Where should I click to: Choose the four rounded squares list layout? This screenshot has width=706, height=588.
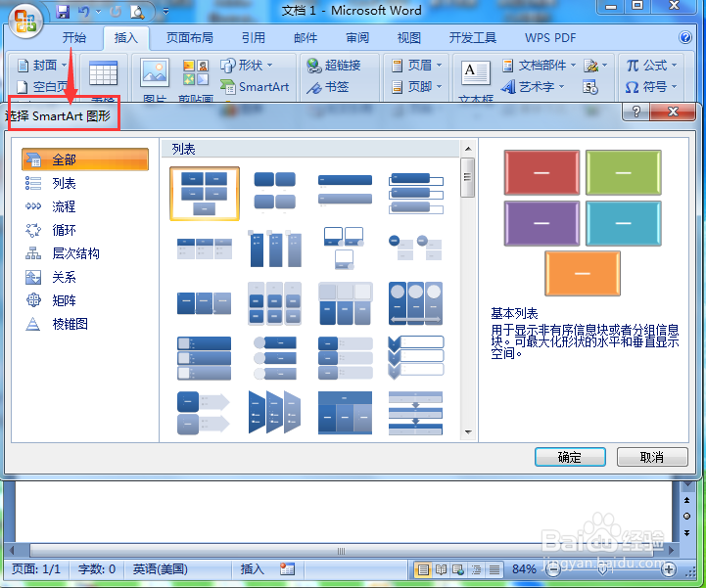(274, 191)
